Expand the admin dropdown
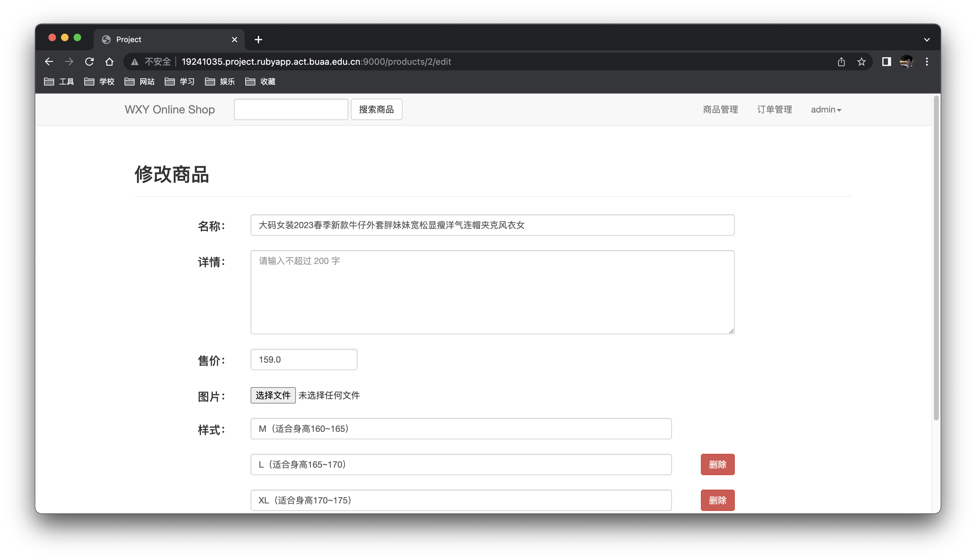Image resolution: width=976 pixels, height=560 pixels. click(x=826, y=110)
